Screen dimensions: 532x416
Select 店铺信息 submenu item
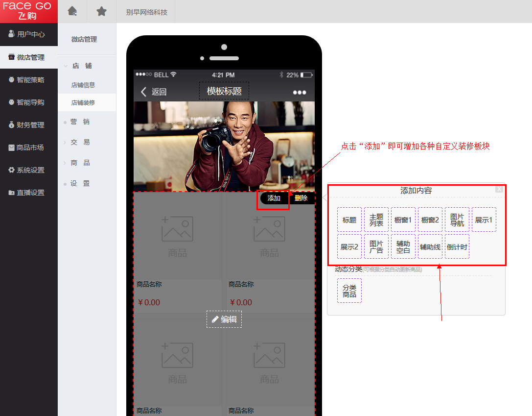pos(83,85)
